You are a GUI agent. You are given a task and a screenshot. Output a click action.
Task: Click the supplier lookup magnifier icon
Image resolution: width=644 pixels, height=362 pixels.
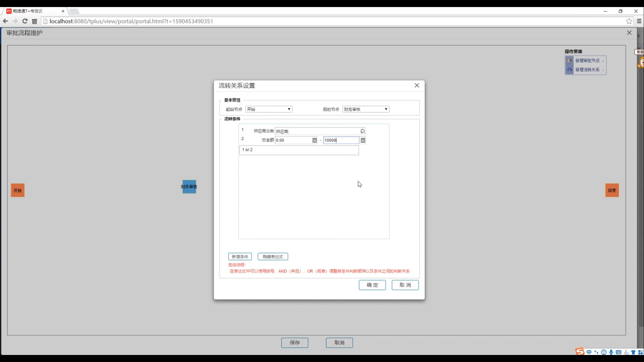pos(363,131)
